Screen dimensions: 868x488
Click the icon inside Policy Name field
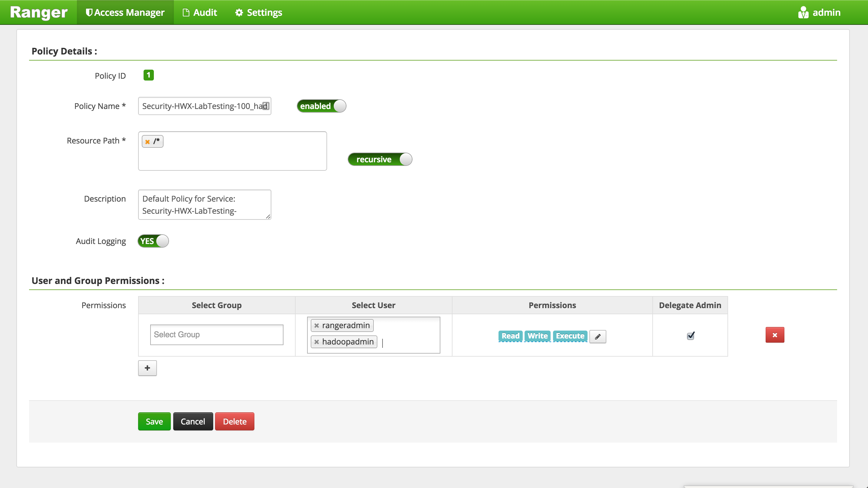point(266,106)
